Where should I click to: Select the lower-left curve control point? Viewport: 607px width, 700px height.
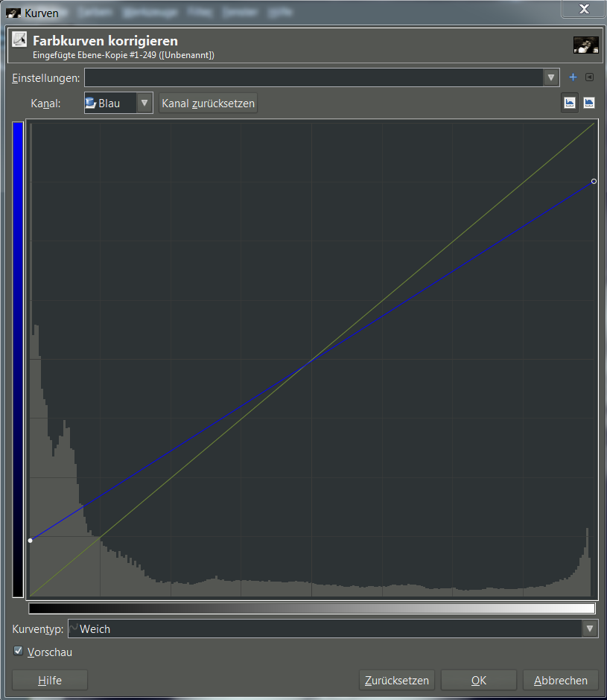(x=31, y=541)
